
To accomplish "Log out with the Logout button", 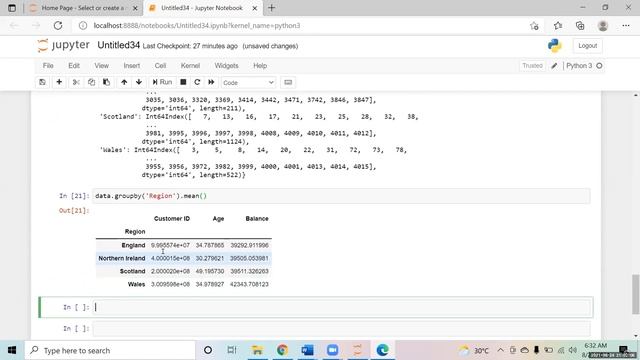I will point(587,46).
